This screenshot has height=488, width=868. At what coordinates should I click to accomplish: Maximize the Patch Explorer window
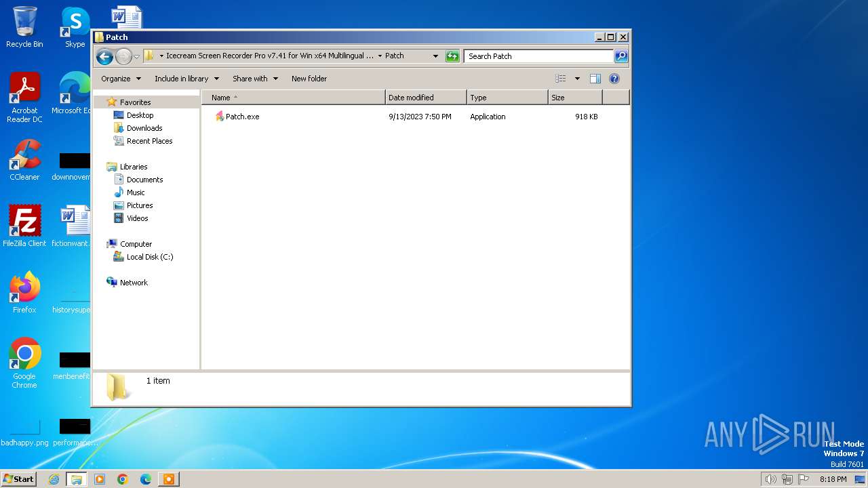tap(610, 37)
